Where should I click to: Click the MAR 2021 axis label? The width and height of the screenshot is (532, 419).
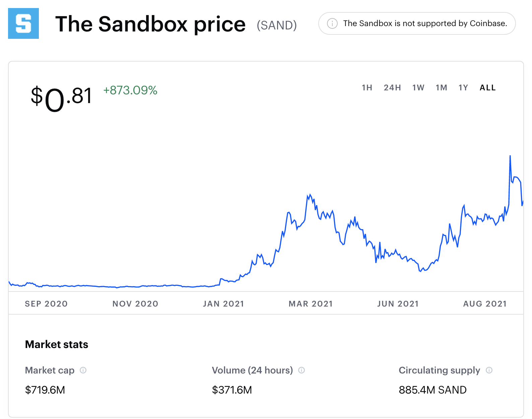(311, 304)
